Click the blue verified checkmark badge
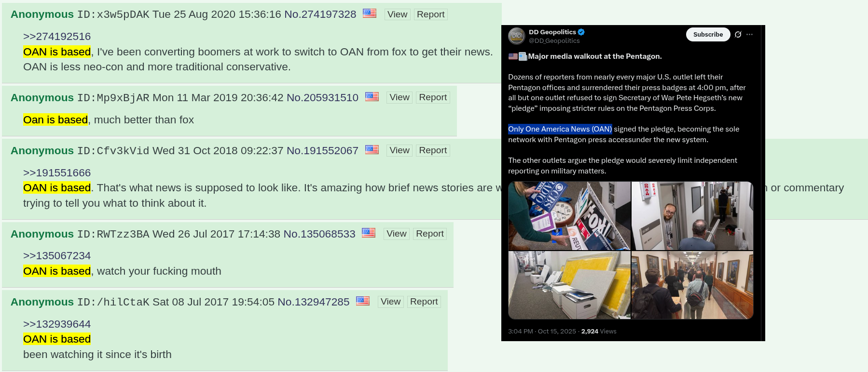The width and height of the screenshot is (868, 372). coord(581,32)
